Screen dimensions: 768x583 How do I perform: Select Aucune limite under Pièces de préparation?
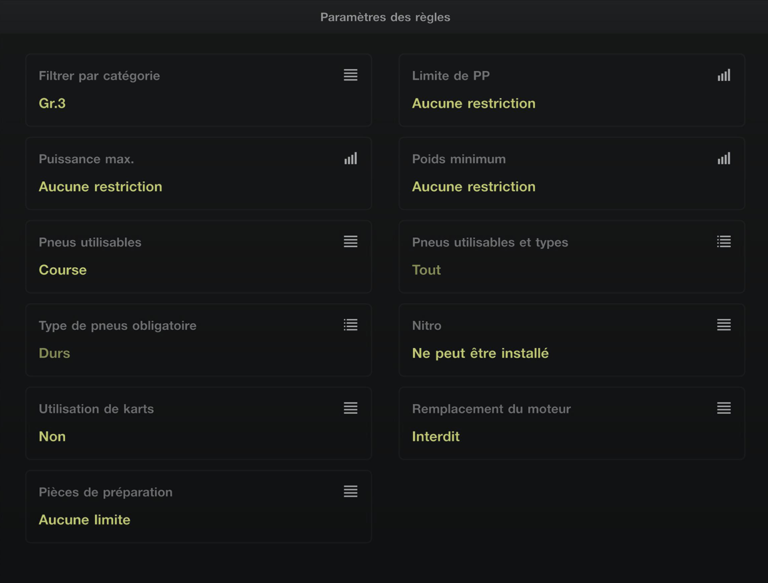point(84,520)
